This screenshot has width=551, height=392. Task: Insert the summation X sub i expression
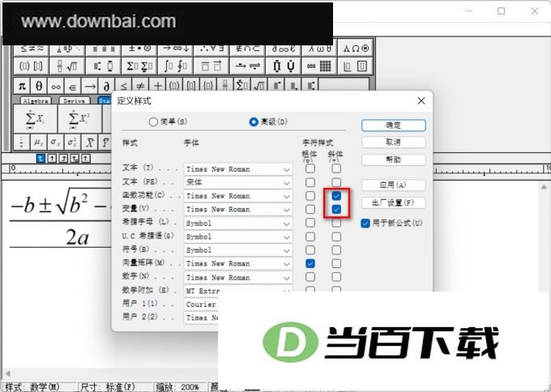pyautogui.click(x=35, y=119)
